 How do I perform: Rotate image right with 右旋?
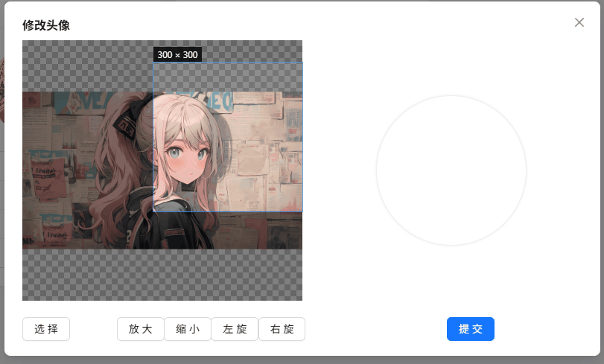coord(282,329)
